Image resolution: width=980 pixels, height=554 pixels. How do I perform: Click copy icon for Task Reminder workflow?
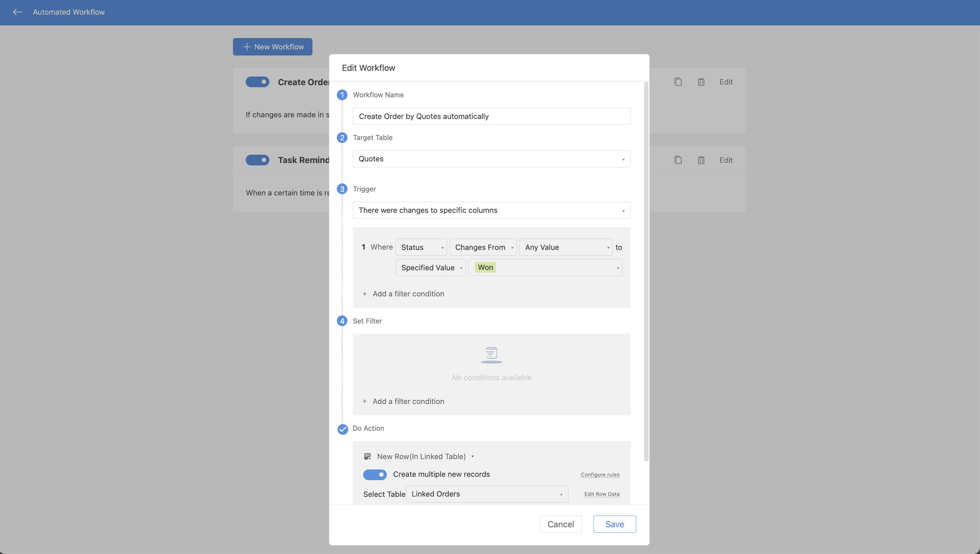[678, 160]
